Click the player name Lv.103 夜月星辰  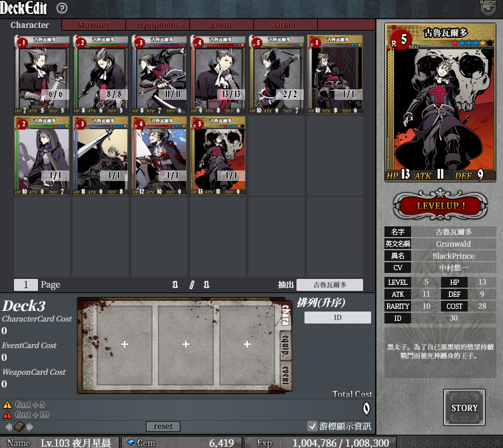[76, 443]
